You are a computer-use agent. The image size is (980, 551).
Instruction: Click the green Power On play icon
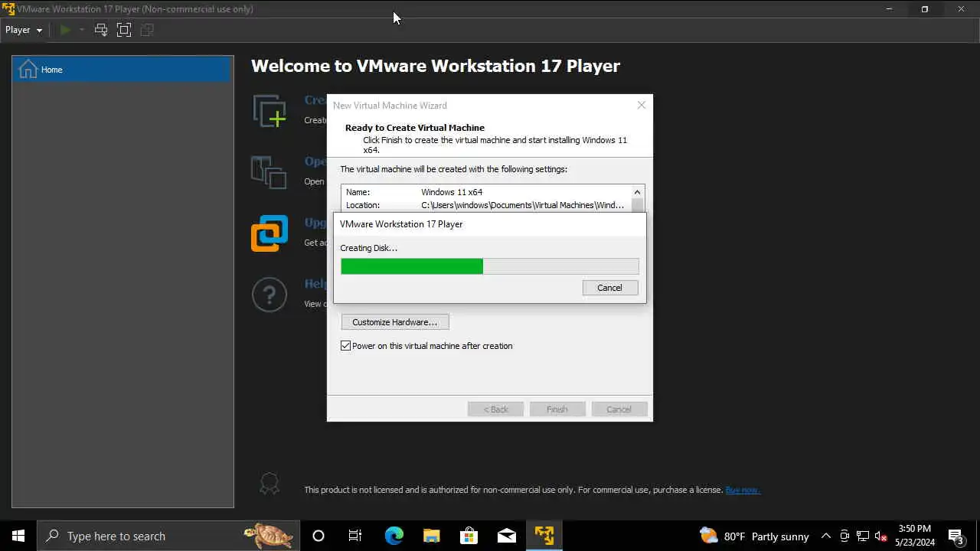[65, 30]
